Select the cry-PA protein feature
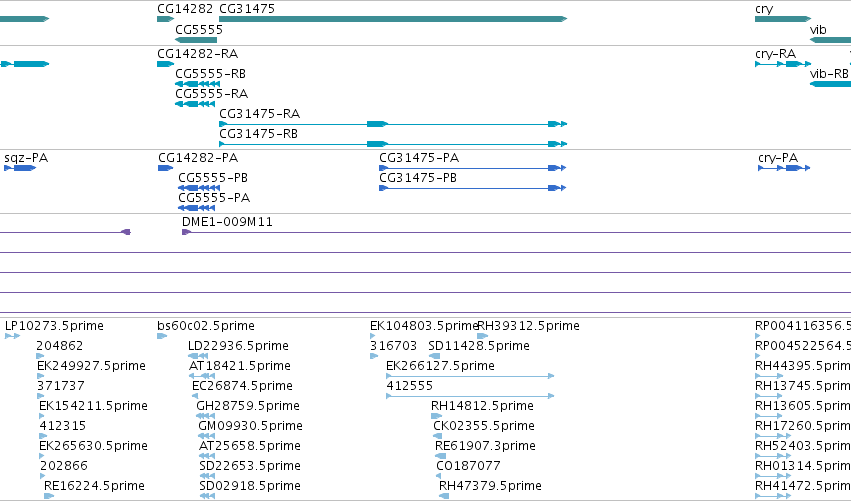 pyautogui.click(x=784, y=168)
